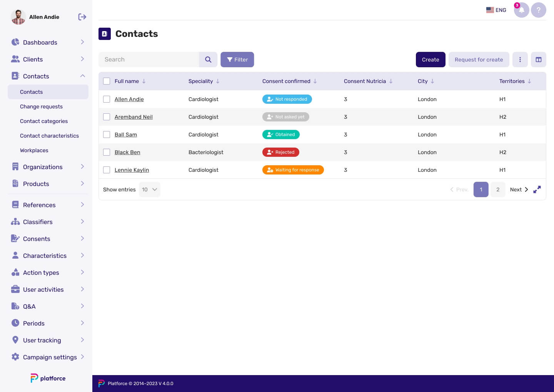Click current page 1 button

(481, 189)
